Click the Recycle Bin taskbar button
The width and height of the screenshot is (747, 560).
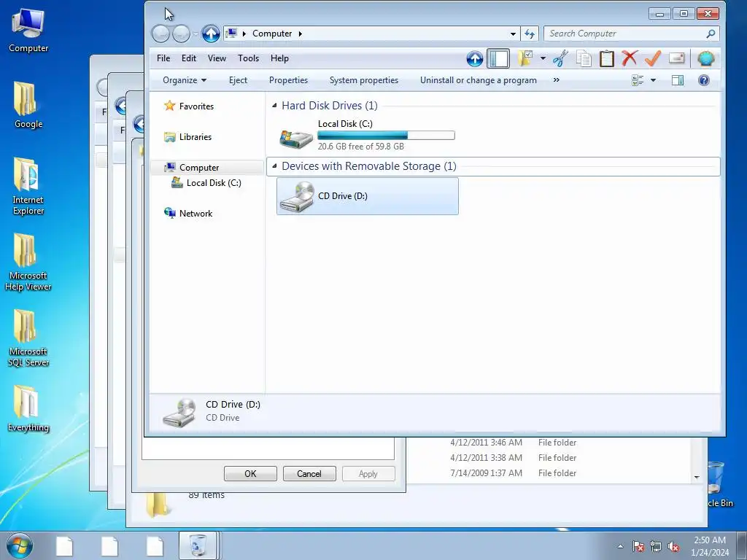coord(198,545)
